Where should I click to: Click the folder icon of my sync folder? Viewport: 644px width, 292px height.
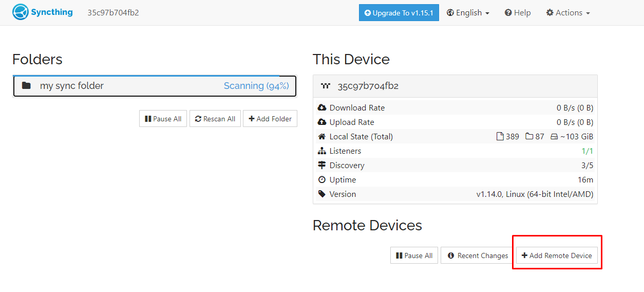[26, 86]
